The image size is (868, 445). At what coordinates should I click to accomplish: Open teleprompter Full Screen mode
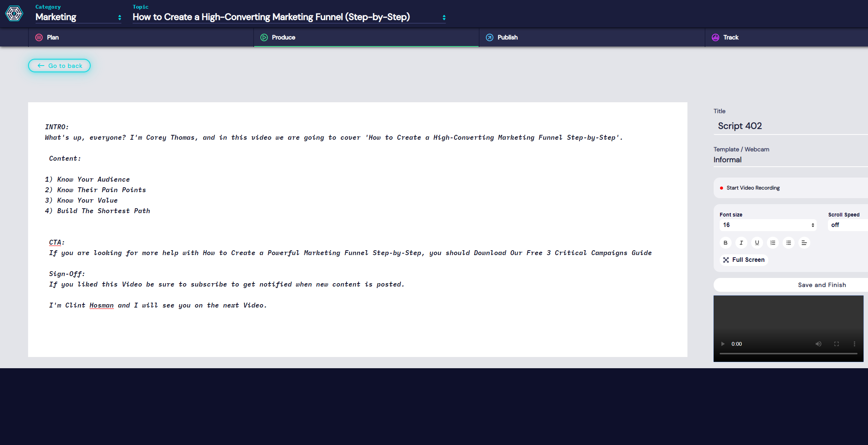pos(744,260)
